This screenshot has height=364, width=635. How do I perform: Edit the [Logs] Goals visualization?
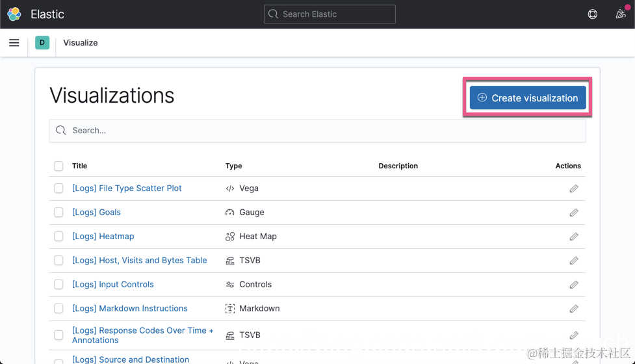(x=574, y=213)
